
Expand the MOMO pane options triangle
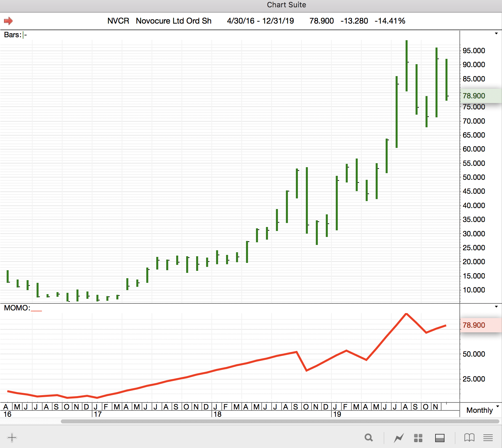point(496,307)
